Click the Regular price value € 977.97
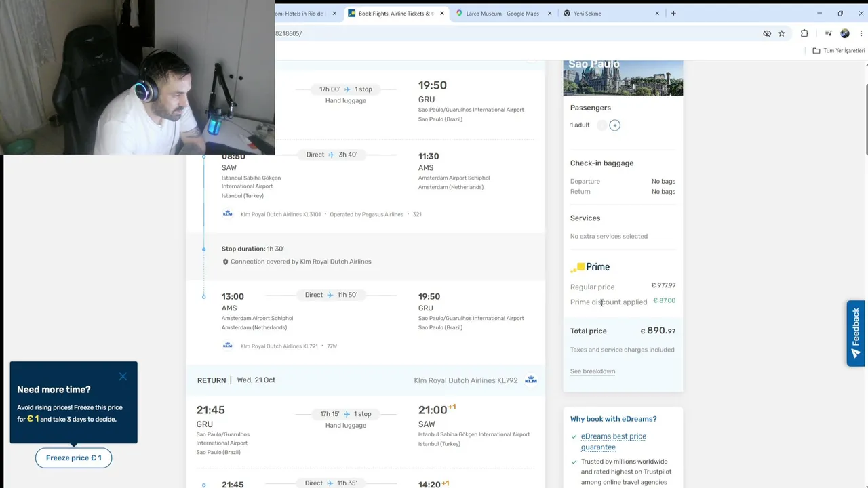Screen dimensions: 868x488 663,285
